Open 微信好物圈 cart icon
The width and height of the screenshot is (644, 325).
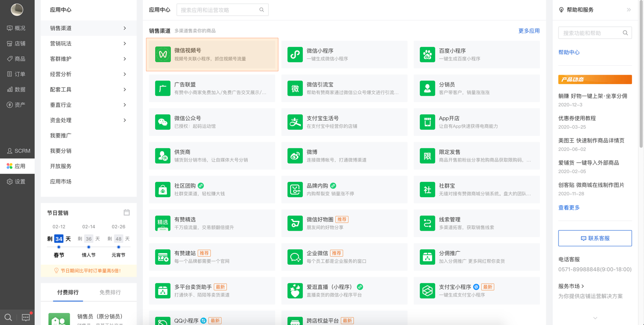tap(295, 223)
